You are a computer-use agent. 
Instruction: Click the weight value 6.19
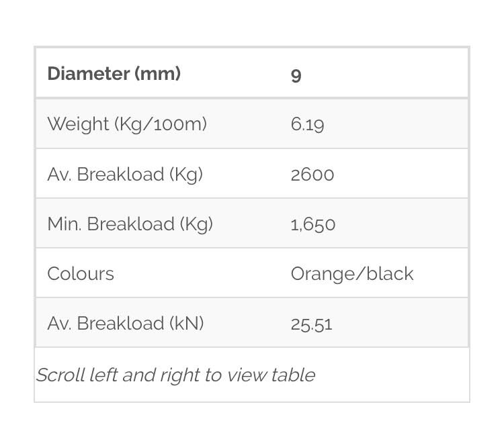307,124
